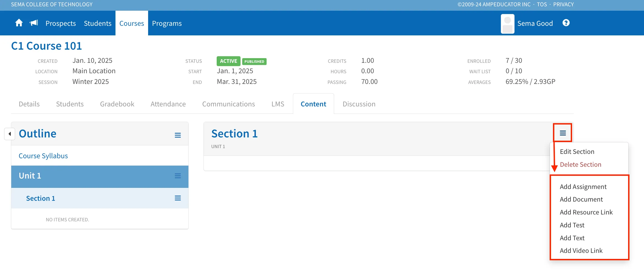This screenshot has height=277, width=644.
Task: Switch to the course Students tab
Action: 70,104
